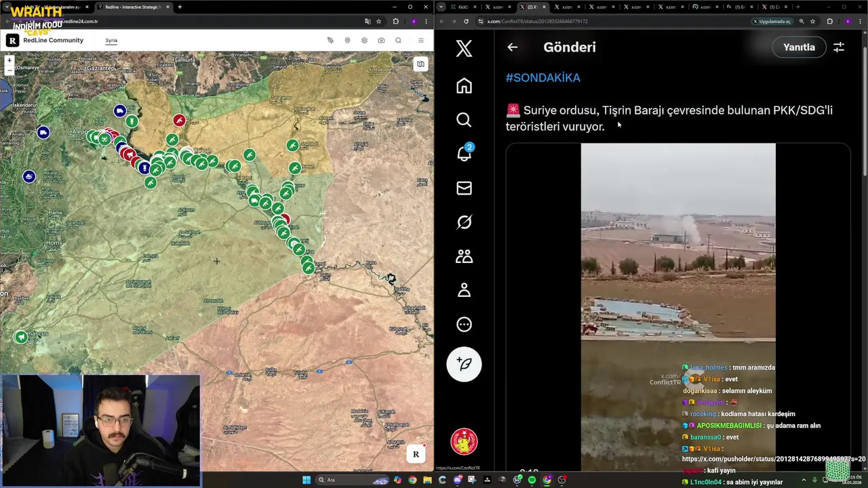Go back with arrow beside Gönderi

[x=513, y=47]
